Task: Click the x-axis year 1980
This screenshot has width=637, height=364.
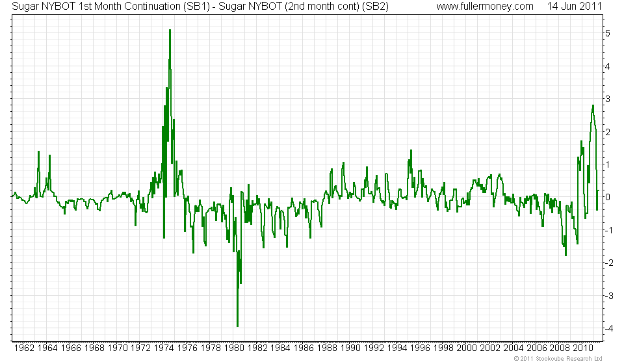Action: coord(234,348)
